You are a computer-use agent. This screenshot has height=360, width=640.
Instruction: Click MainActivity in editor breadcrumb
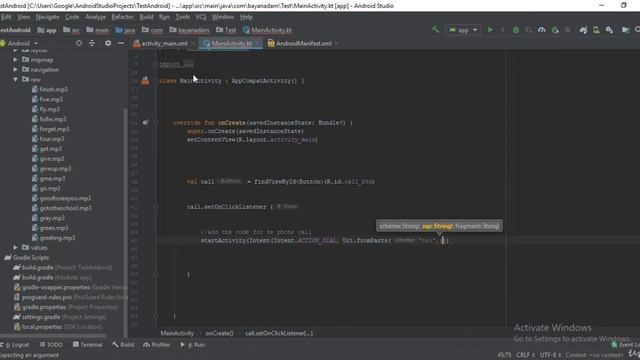(x=177, y=333)
